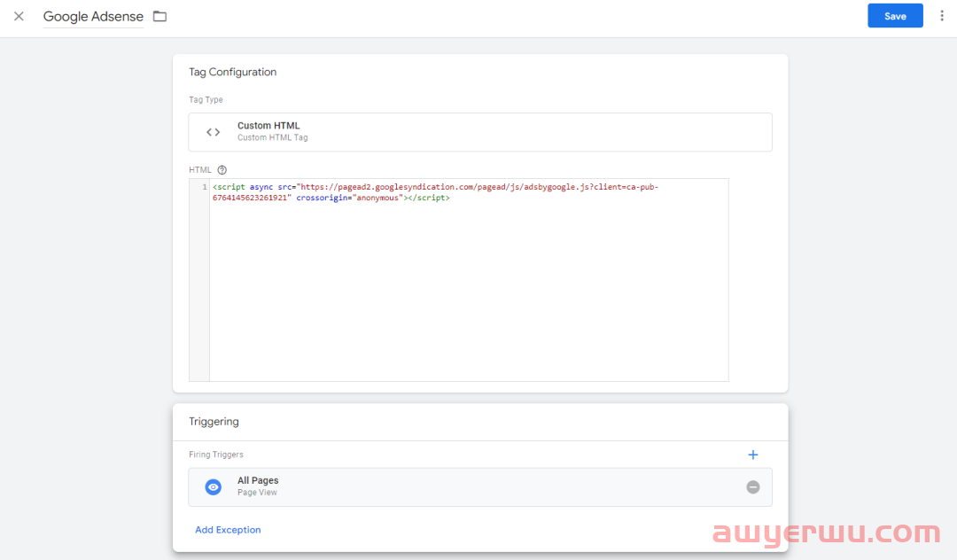Open the three-dot more actions menu
The width and height of the screenshot is (957, 560).
click(x=942, y=16)
